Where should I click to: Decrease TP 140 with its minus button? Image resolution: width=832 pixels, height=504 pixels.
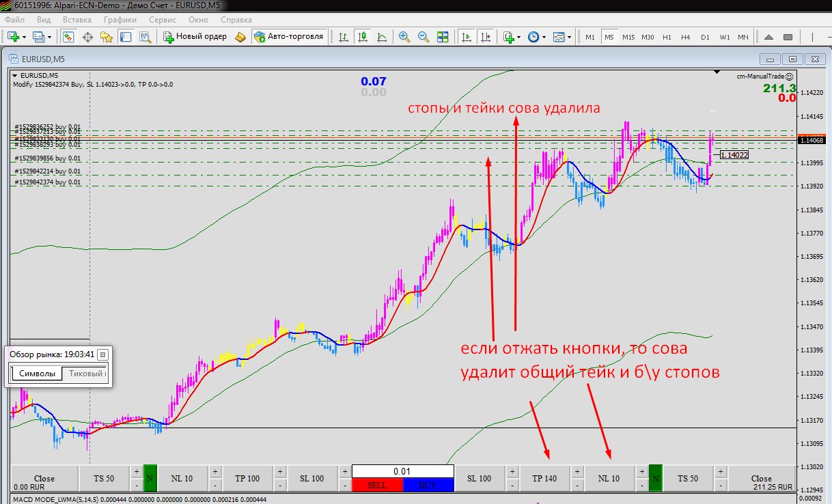pyautogui.click(x=577, y=485)
